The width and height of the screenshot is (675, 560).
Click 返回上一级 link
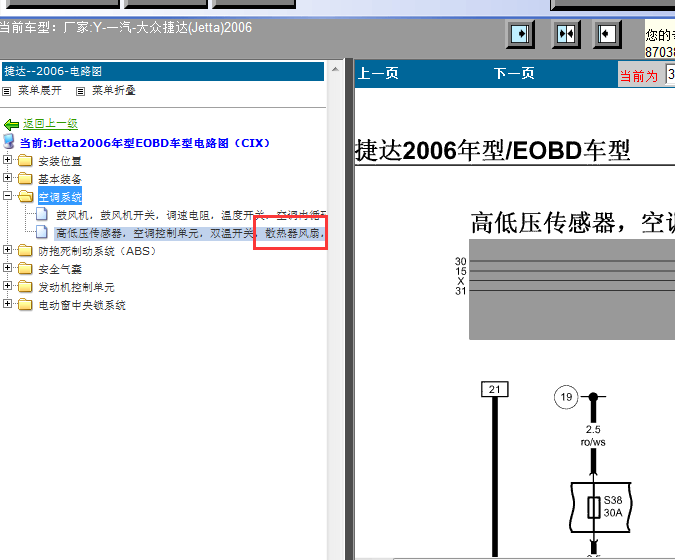[50, 124]
